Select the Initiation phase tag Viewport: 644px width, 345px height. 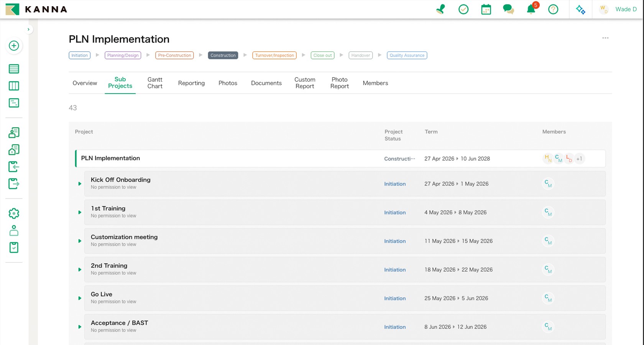coord(80,55)
